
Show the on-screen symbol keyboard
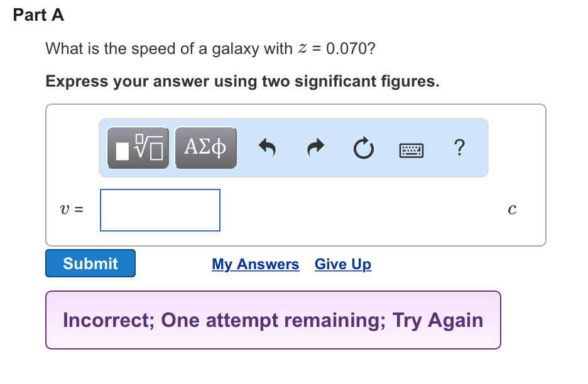coord(411,149)
